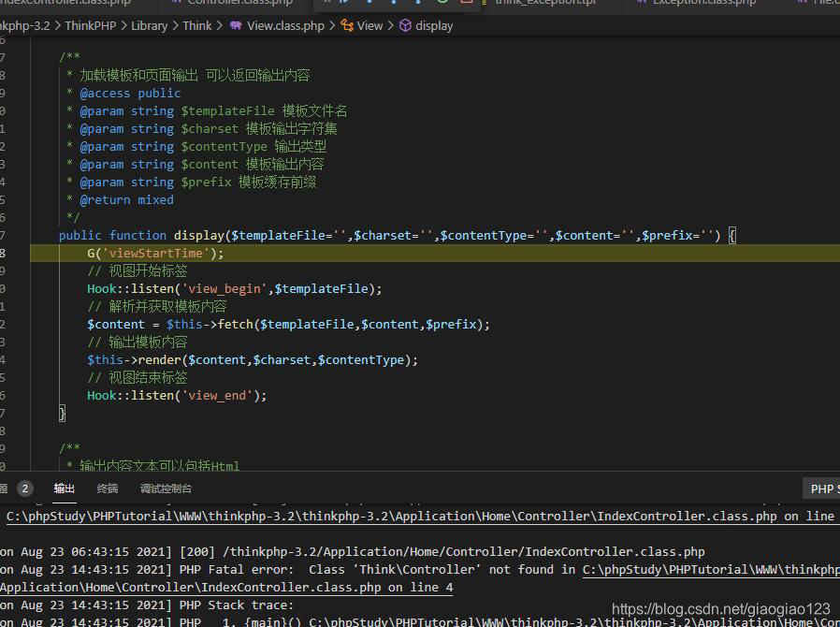Click the $this->fetch assignment line

(288, 324)
